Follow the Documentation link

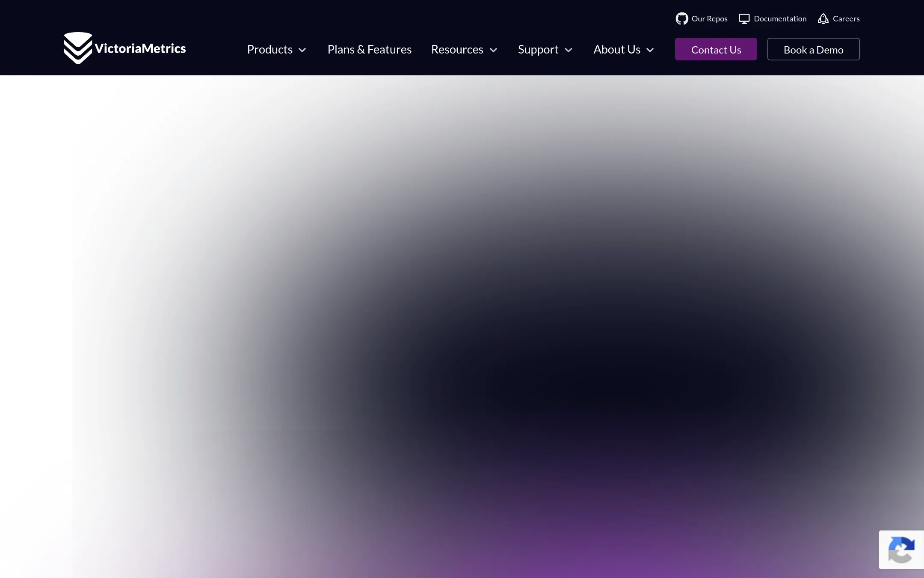pyautogui.click(x=780, y=19)
